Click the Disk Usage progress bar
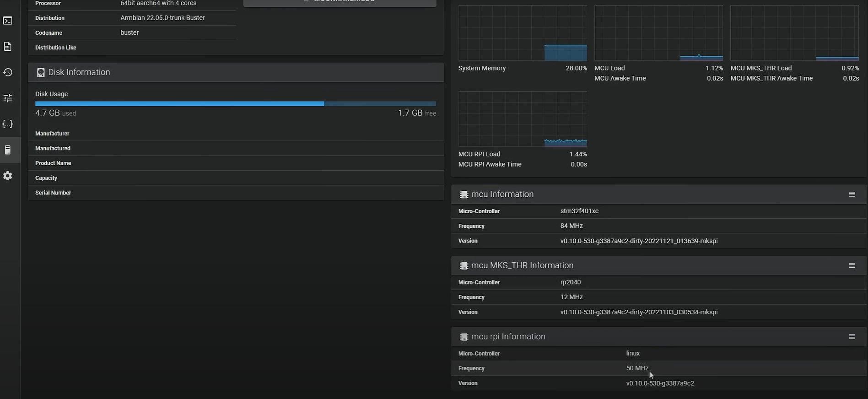This screenshot has height=399, width=868. pyautogui.click(x=236, y=104)
